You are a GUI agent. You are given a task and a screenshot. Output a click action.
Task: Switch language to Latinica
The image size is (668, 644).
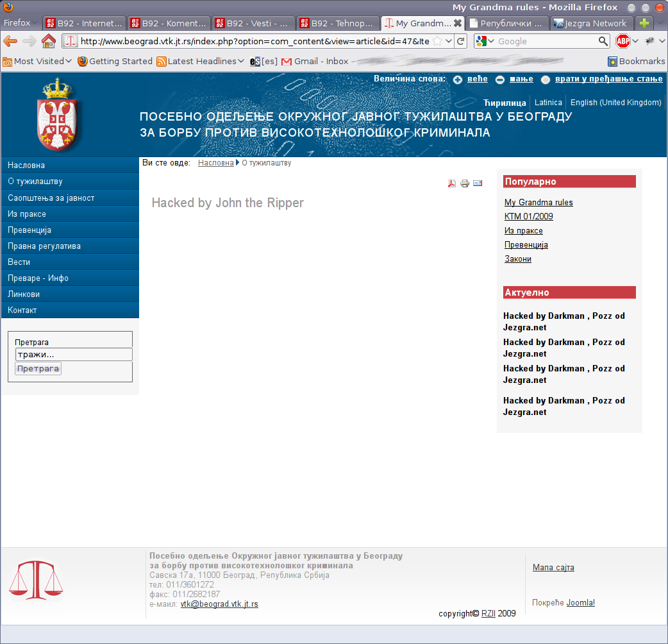548,102
